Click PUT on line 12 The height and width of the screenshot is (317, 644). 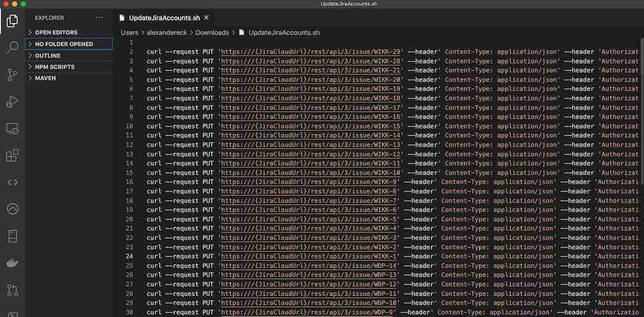pyautogui.click(x=208, y=144)
